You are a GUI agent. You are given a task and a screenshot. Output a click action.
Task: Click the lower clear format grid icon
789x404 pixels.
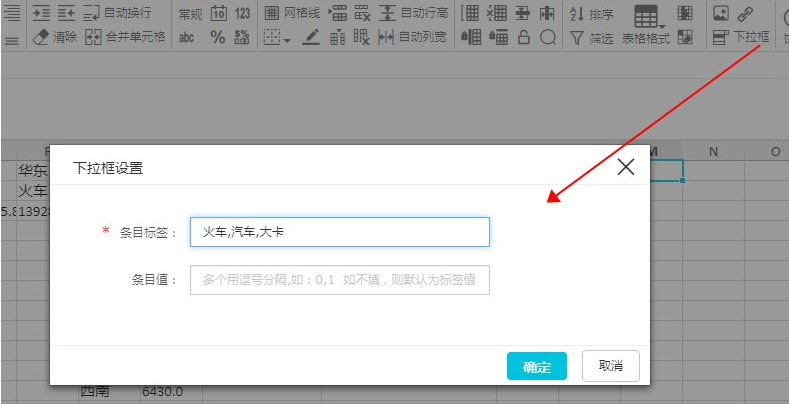click(x=685, y=37)
